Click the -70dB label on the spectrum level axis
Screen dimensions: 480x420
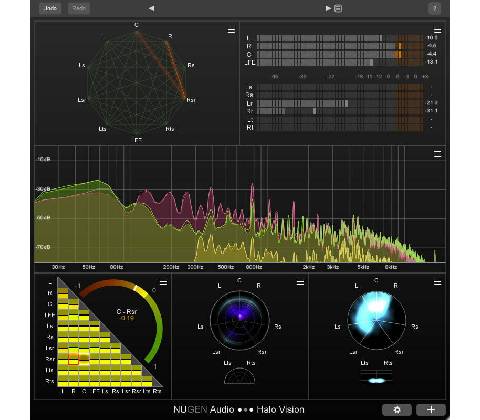point(43,247)
